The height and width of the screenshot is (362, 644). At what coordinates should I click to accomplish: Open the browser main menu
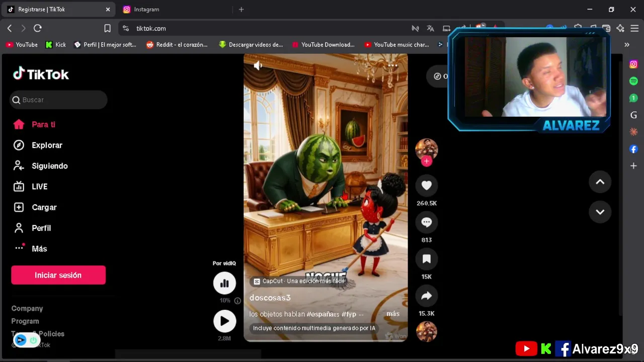click(634, 29)
